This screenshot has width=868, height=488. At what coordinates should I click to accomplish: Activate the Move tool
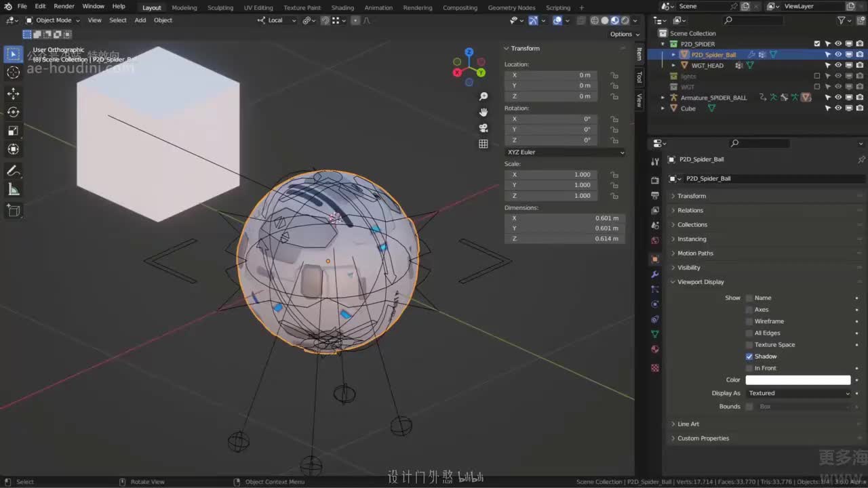tap(14, 93)
